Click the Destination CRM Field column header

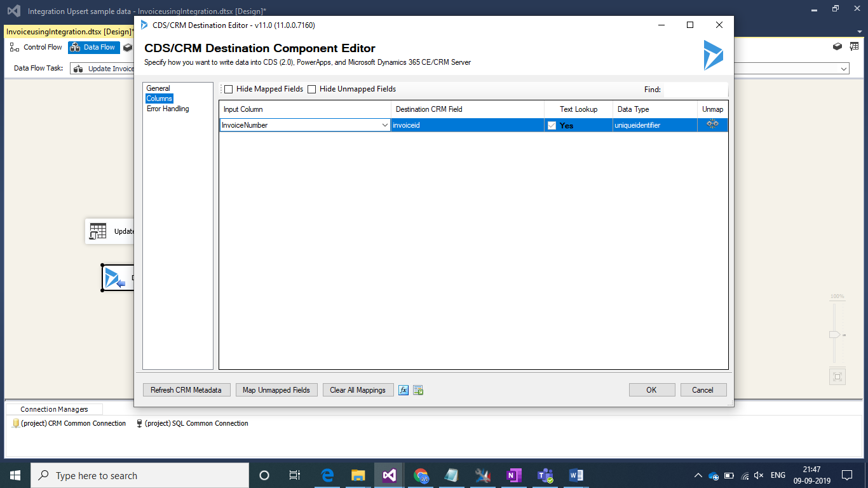click(x=468, y=109)
